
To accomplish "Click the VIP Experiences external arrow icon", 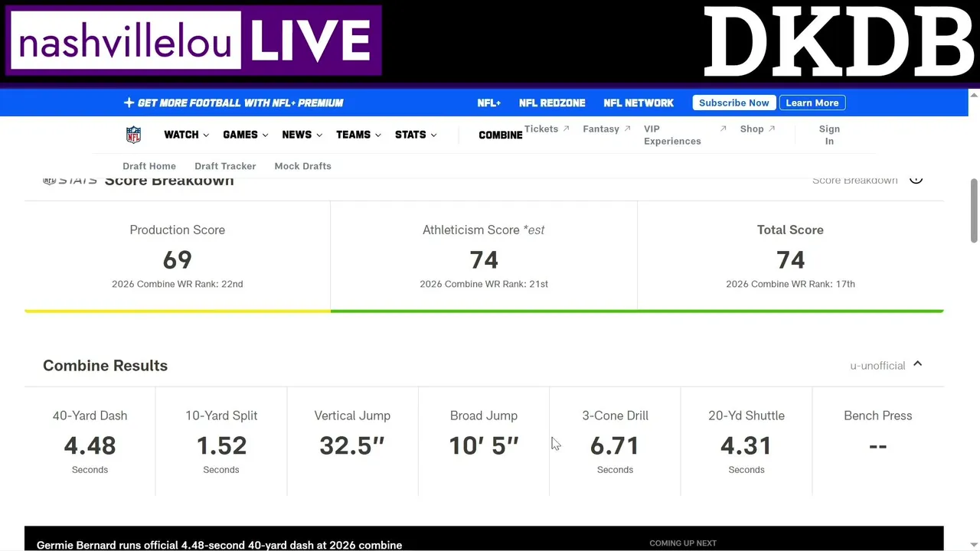I will [723, 129].
